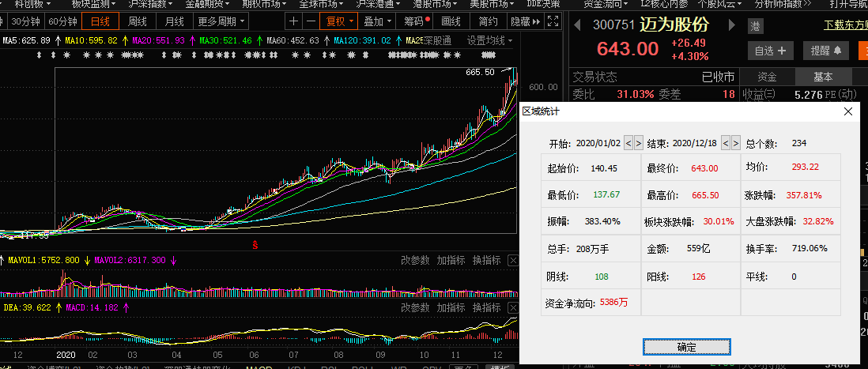Open the 复权 dropdown

click(340, 21)
